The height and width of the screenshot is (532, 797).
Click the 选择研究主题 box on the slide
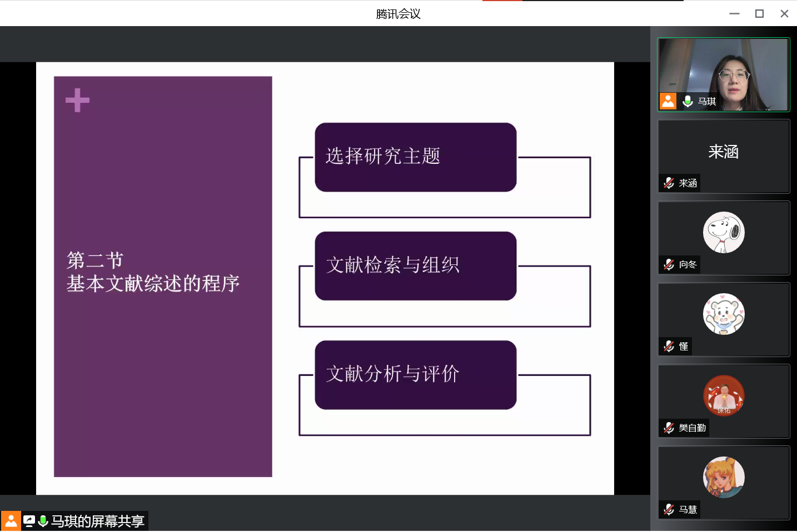[x=415, y=157]
